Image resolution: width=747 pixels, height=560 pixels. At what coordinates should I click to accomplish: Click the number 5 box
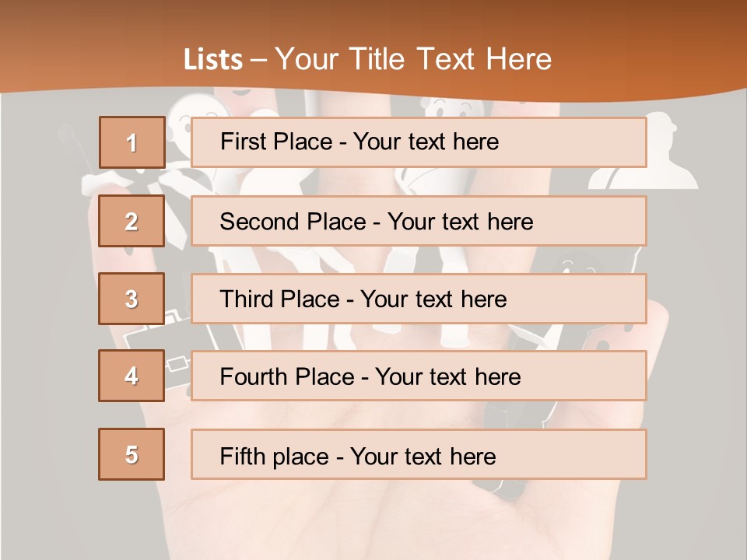[x=132, y=454]
